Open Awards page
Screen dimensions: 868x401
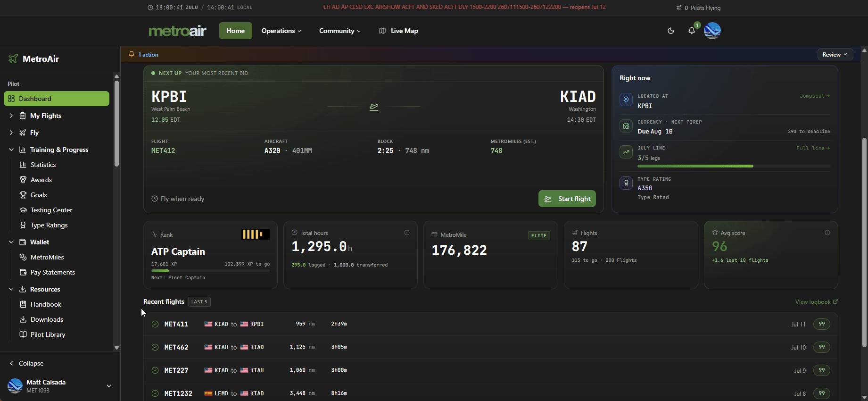click(41, 180)
